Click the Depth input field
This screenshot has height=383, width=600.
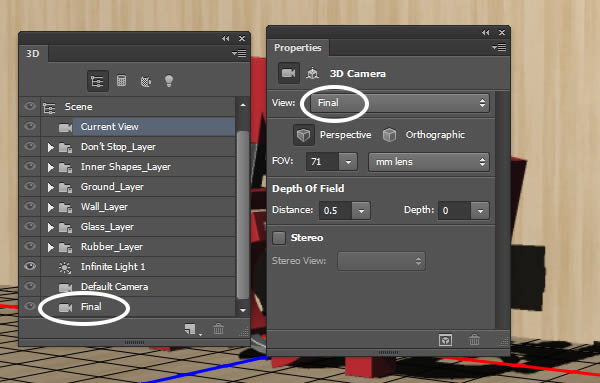tap(455, 210)
